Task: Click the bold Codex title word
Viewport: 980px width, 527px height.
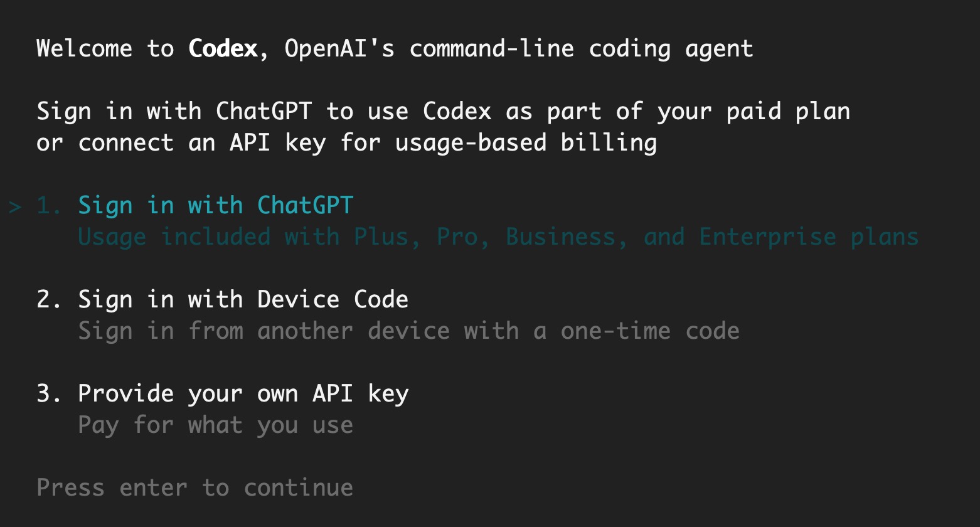Action: [223, 49]
